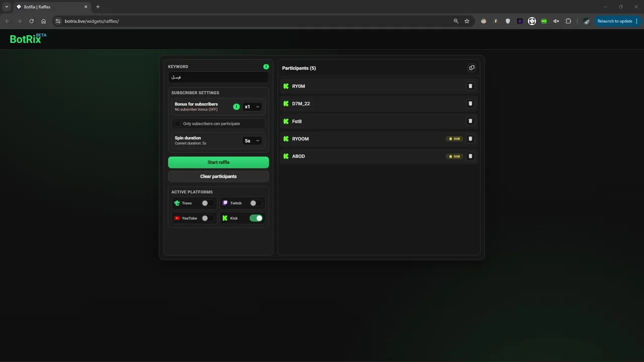Viewport: 644px width, 362px height.
Task: Delete participant RY0M with trash icon
Action: click(x=470, y=86)
